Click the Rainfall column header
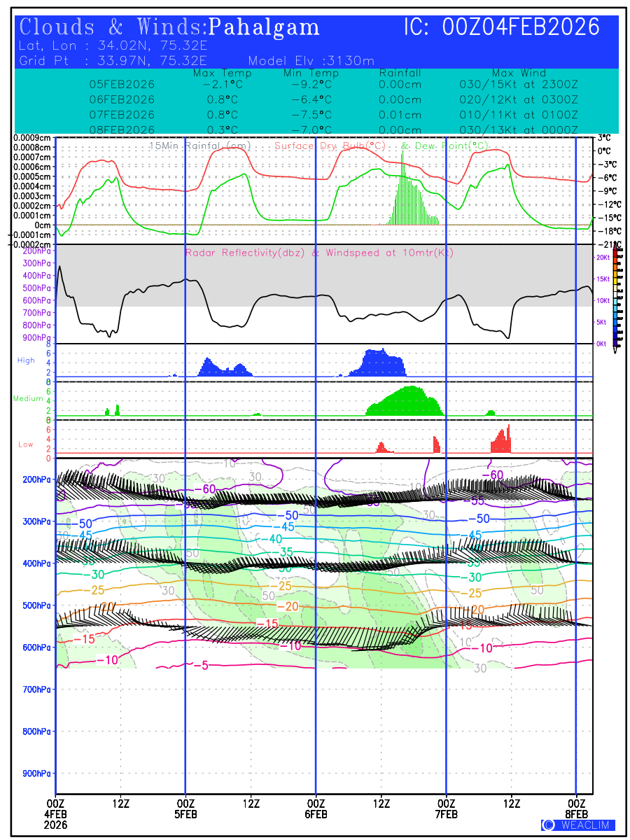Viewport: 630px width, 840px height. coord(400,73)
